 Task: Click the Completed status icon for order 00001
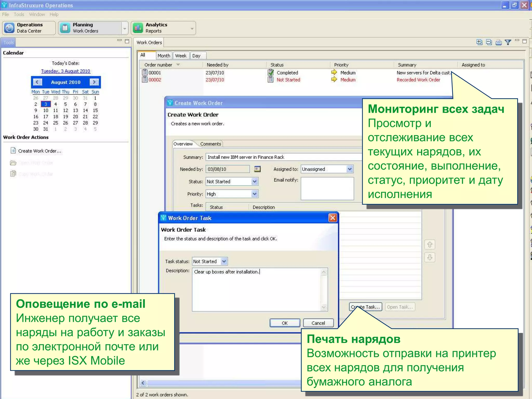[271, 72]
